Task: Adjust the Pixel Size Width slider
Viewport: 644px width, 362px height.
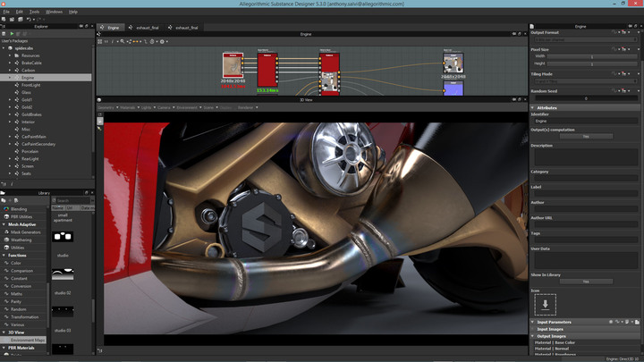Action: coord(592,56)
